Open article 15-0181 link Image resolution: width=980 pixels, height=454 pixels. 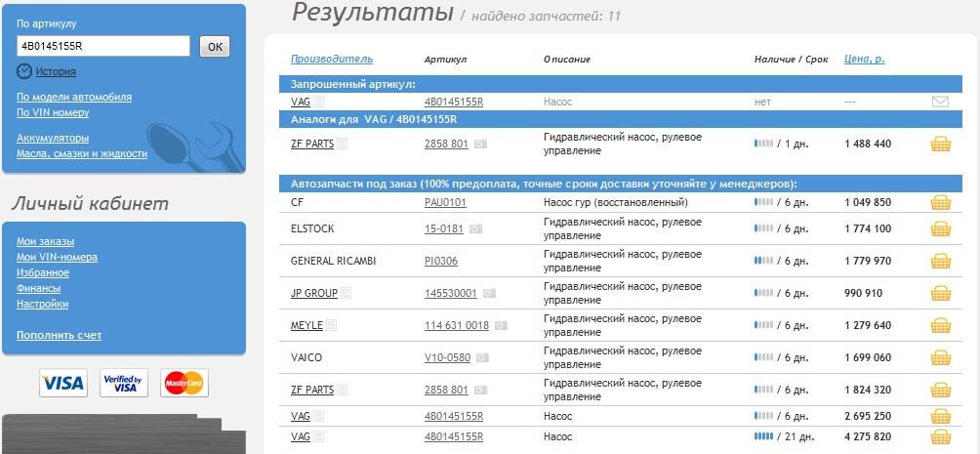pyautogui.click(x=444, y=228)
